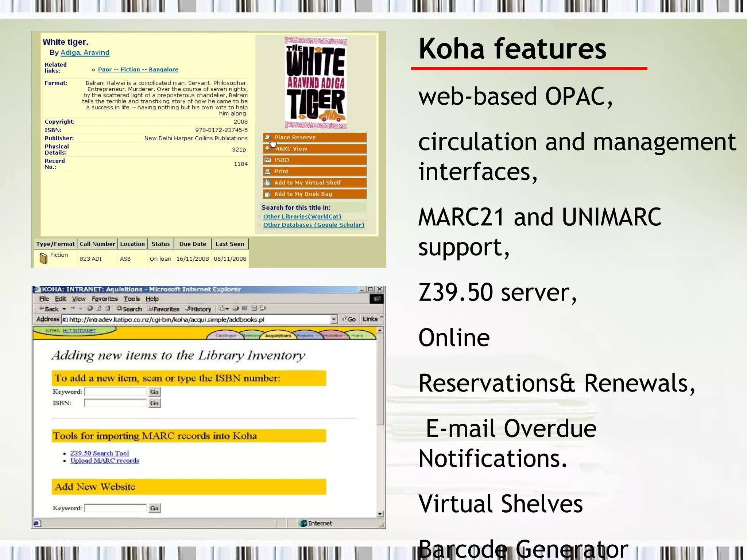Click Go next to address bar
This screenshot has width=747, height=560.
(x=349, y=319)
